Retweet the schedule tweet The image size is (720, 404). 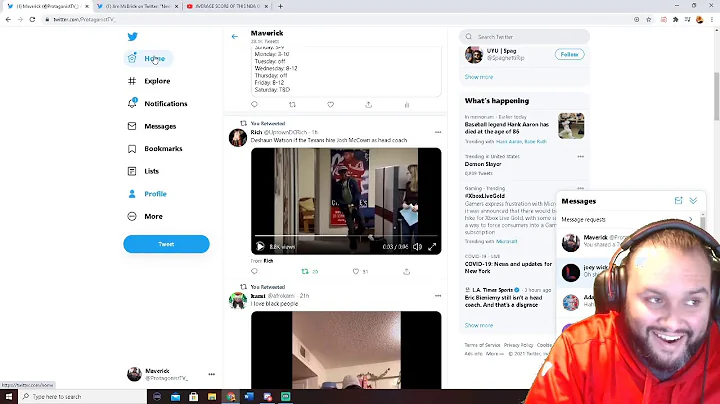[x=292, y=104]
